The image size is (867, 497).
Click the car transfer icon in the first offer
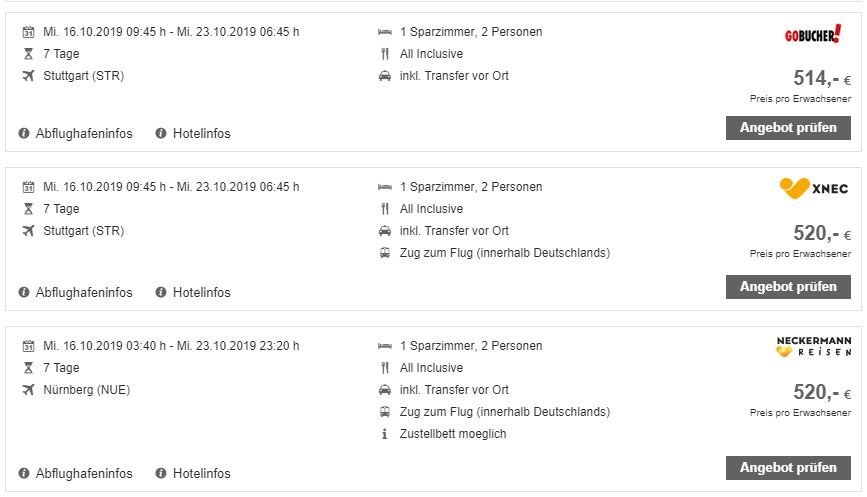[x=385, y=76]
